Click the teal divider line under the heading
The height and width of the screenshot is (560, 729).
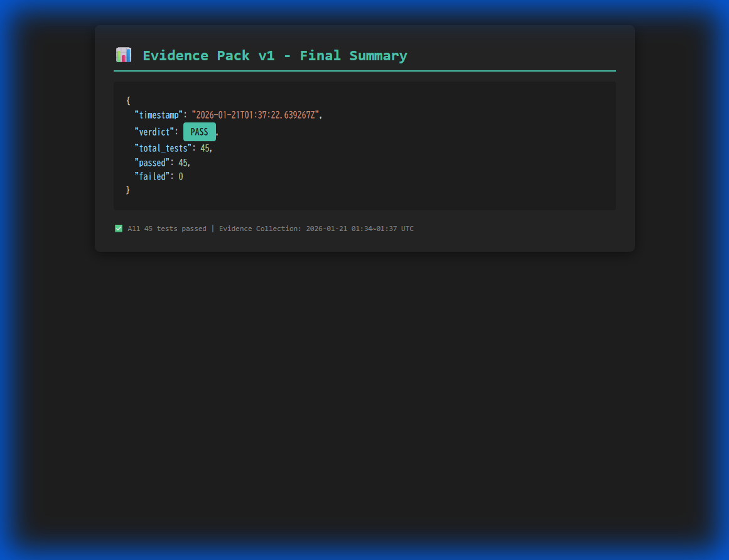(364, 71)
